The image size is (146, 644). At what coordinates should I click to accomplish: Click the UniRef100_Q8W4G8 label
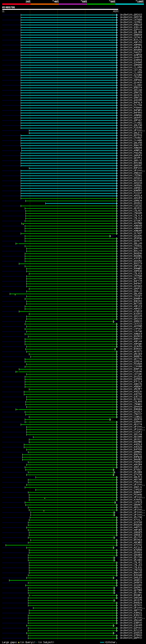pos(131,35)
